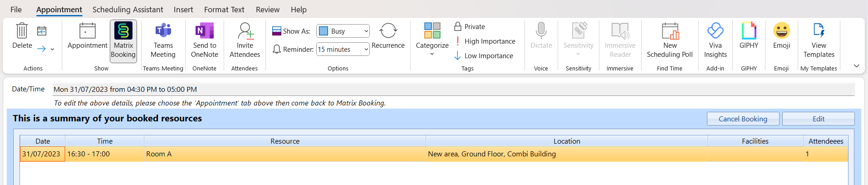Expand the Show As Busy dropdown
This screenshot has height=185, width=868.
(x=366, y=31)
